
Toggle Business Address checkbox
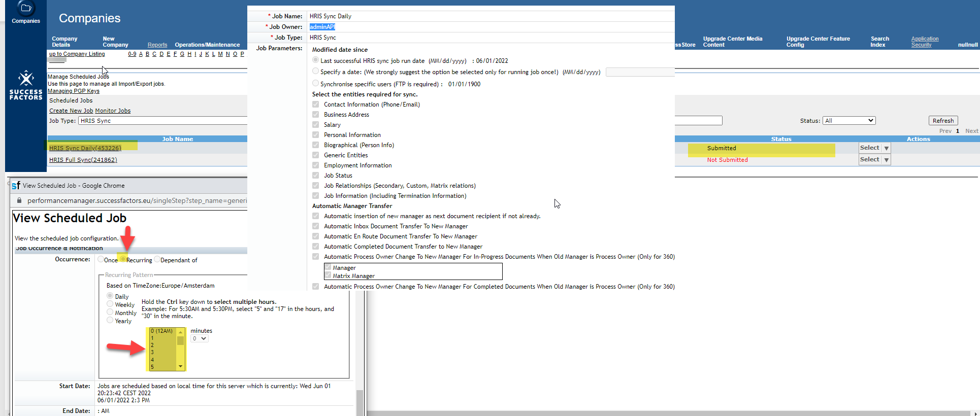(315, 114)
